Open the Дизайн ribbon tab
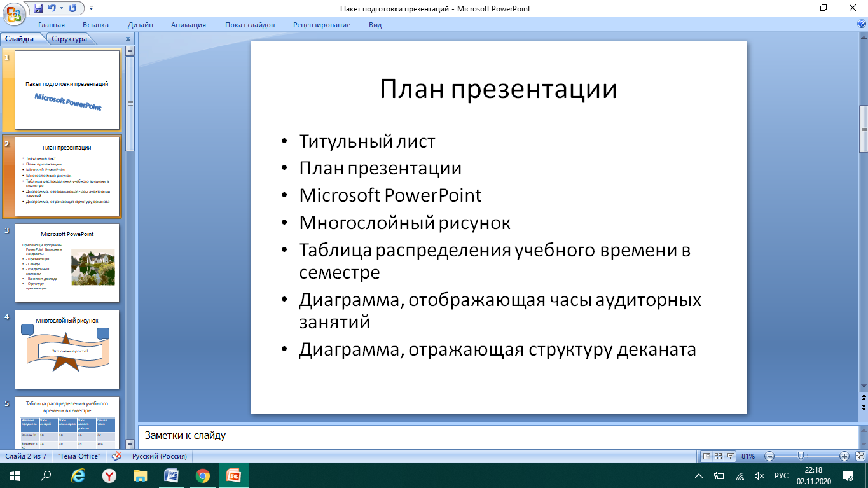 point(140,25)
